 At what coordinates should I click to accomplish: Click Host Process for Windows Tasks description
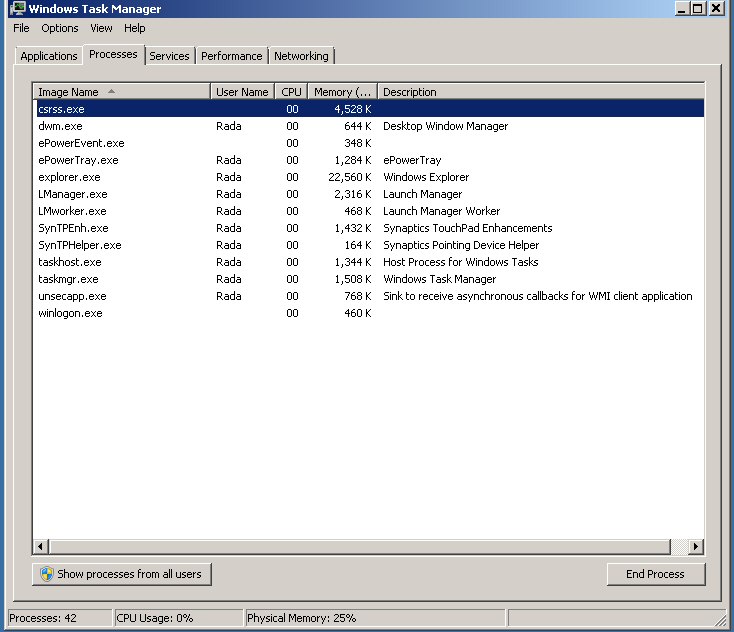[x=461, y=262]
